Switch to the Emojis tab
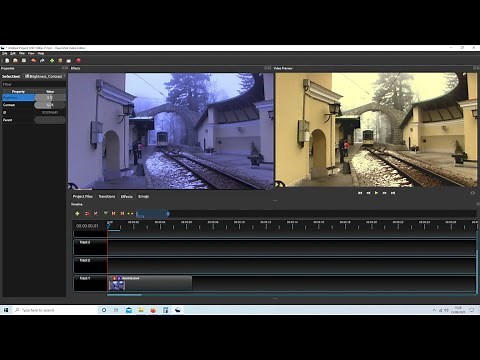The width and height of the screenshot is (480, 360). click(x=144, y=196)
